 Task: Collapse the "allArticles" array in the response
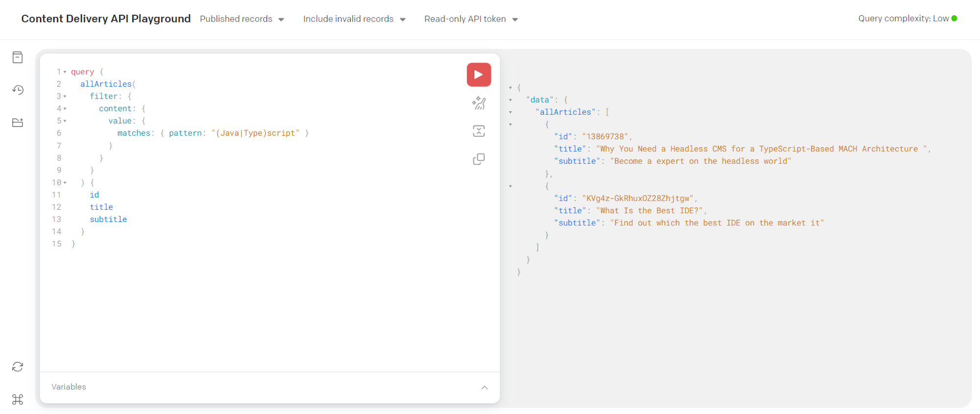(511, 112)
